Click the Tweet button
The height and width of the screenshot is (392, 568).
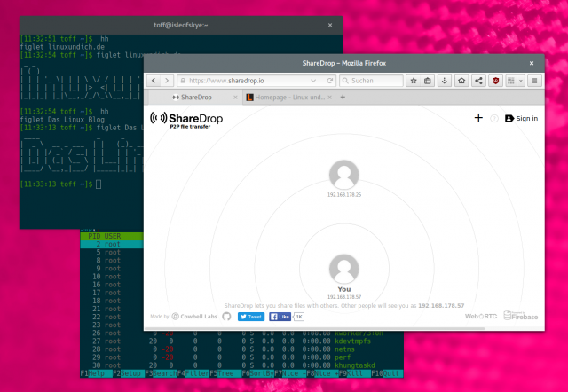pyautogui.click(x=251, y=317)
